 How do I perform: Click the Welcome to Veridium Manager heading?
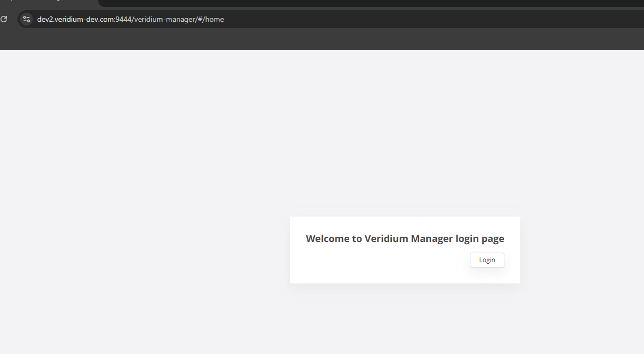click(x=405, y=238)
